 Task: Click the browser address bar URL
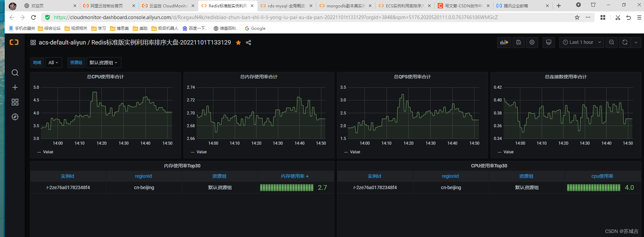(x=276, y=17)
